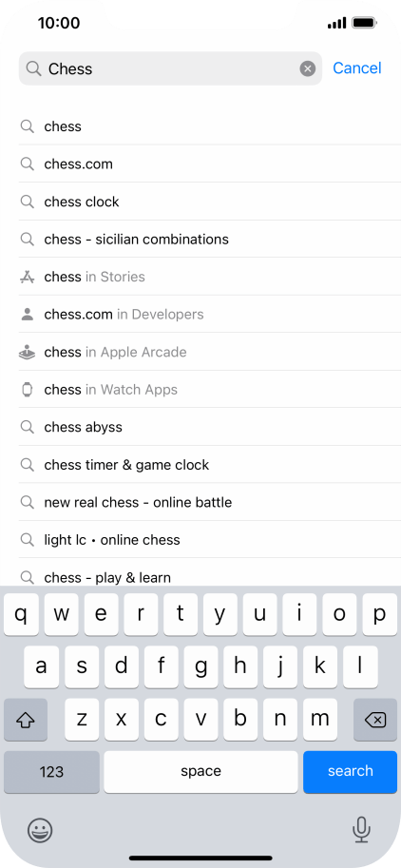The height and width of the screenshot is (868, 401).
Task: Select chess - sicilian combinations suggestion
Action: point(210,240)
